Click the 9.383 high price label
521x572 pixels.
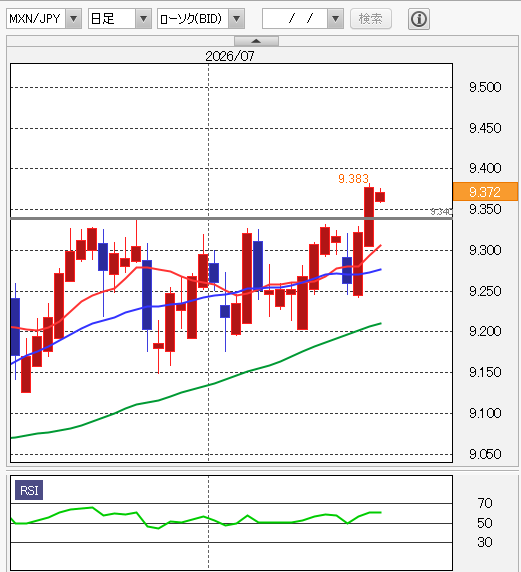point(353,178)
